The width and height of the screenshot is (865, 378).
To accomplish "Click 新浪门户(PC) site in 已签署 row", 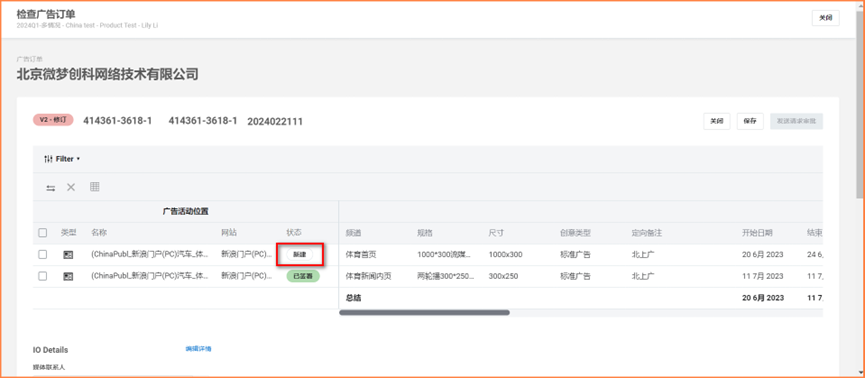I will (247, 276).
